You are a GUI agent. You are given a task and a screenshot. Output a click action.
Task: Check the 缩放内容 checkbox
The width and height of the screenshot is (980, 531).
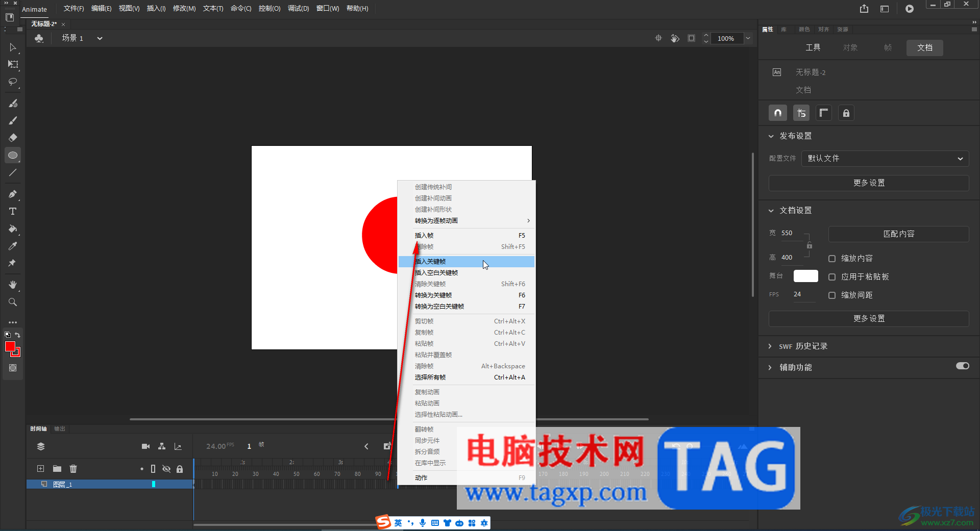(x=832, y=259)
